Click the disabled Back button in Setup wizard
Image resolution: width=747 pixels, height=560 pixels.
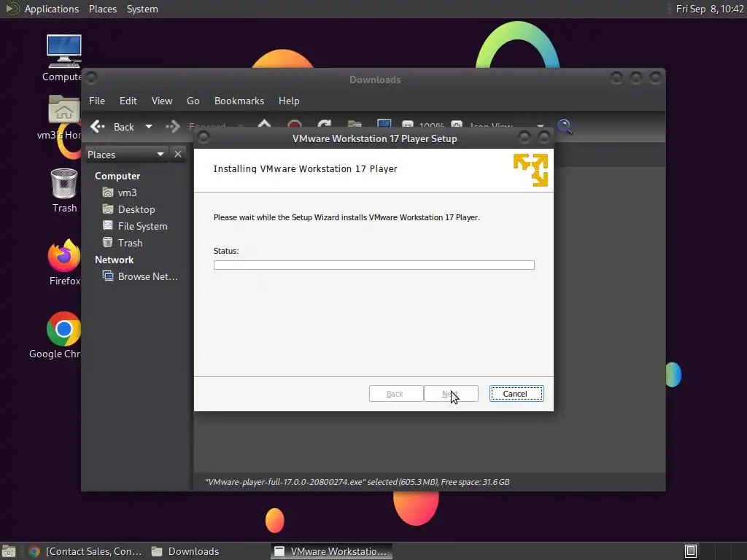tap(396, 393)
